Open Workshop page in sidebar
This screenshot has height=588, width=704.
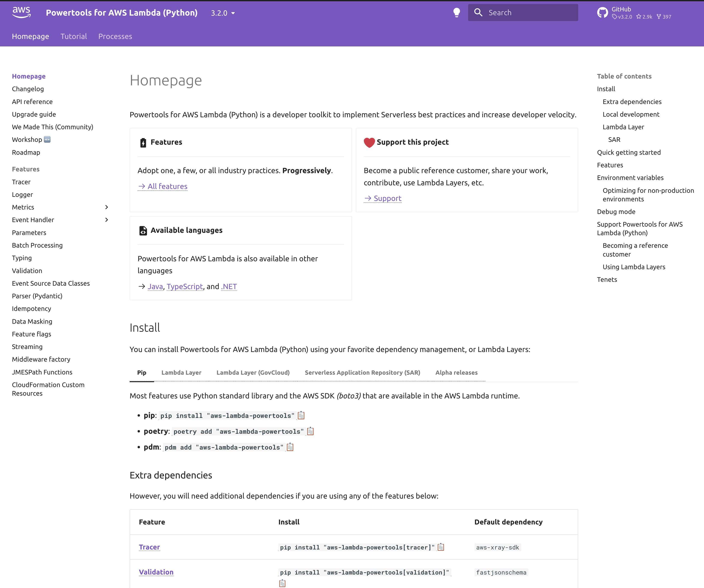(27, 140)
